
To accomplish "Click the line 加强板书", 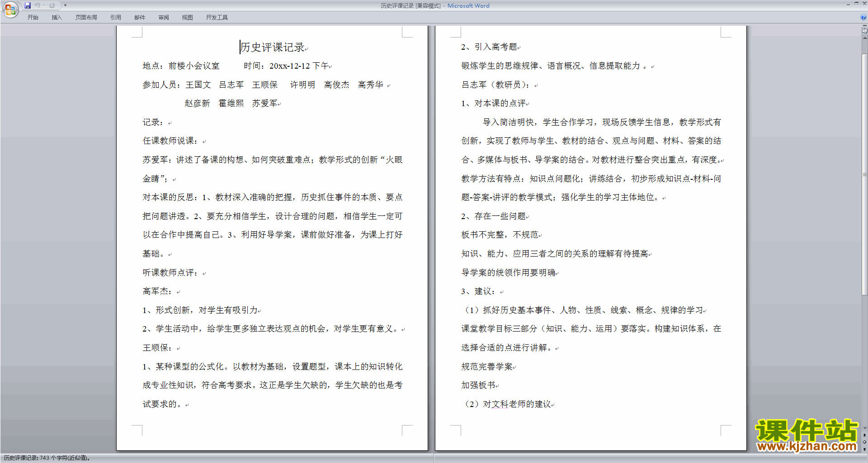I will [x=478, y=385].
